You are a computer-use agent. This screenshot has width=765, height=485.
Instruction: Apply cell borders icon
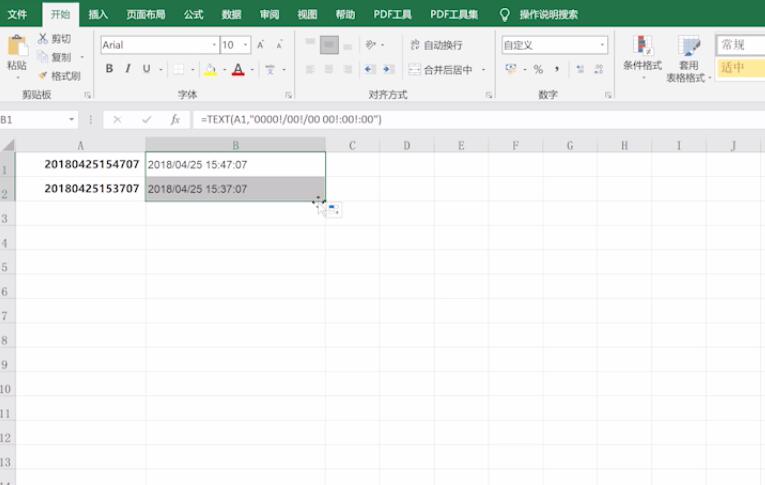tap(179, 69)
